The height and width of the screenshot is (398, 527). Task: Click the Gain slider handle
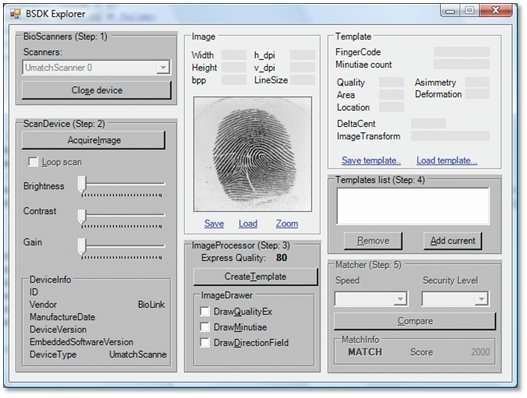[x=82, y=247]
